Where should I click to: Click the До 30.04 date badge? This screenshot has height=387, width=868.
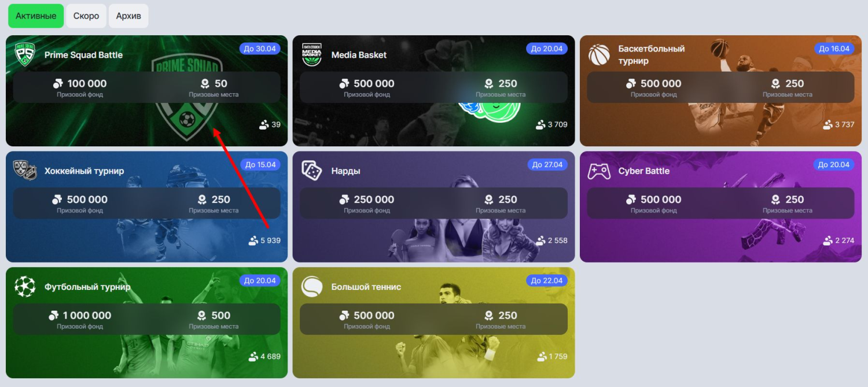point(260,49)
